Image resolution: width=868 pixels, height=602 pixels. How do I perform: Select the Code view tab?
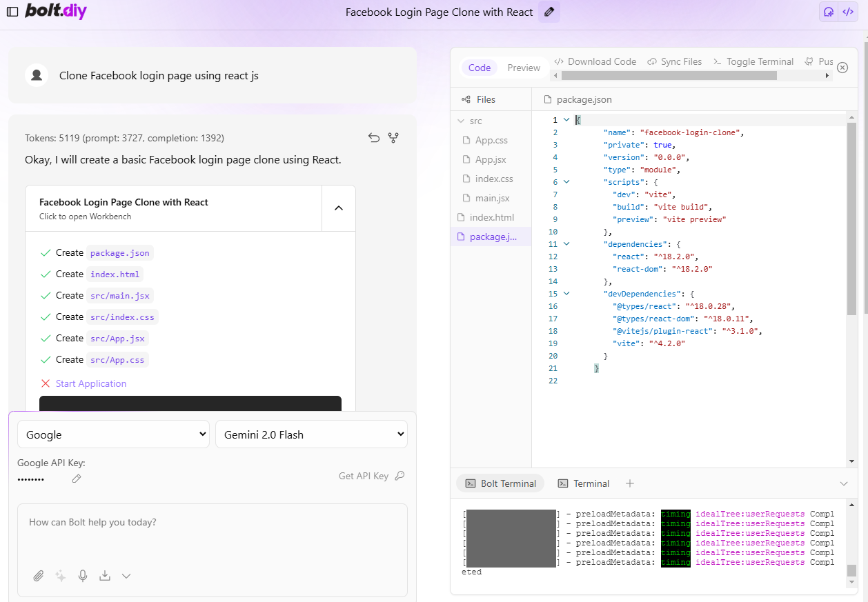(480, 68)
